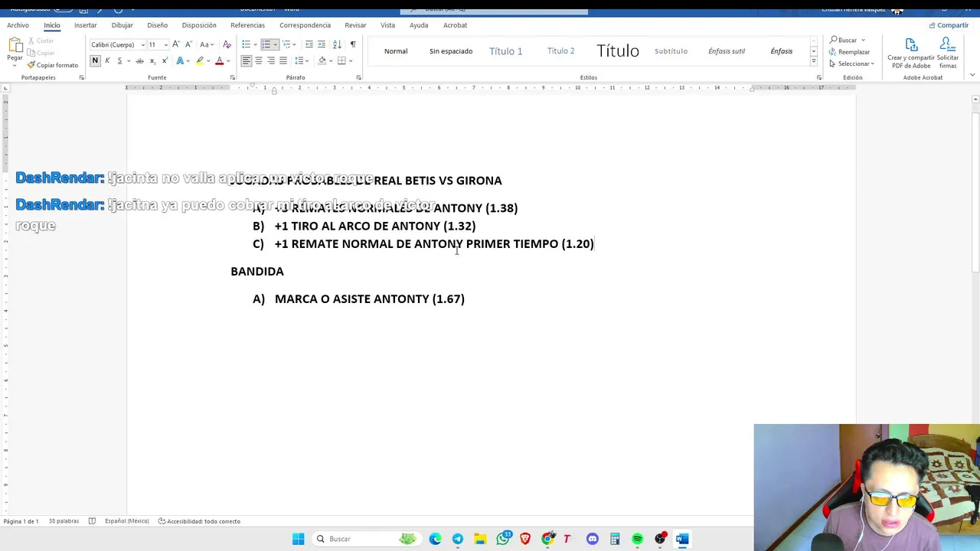Apply strikethrough formatting
Image resolution: width=980 pixels, height=551 pixels.
tap(139, 60)
